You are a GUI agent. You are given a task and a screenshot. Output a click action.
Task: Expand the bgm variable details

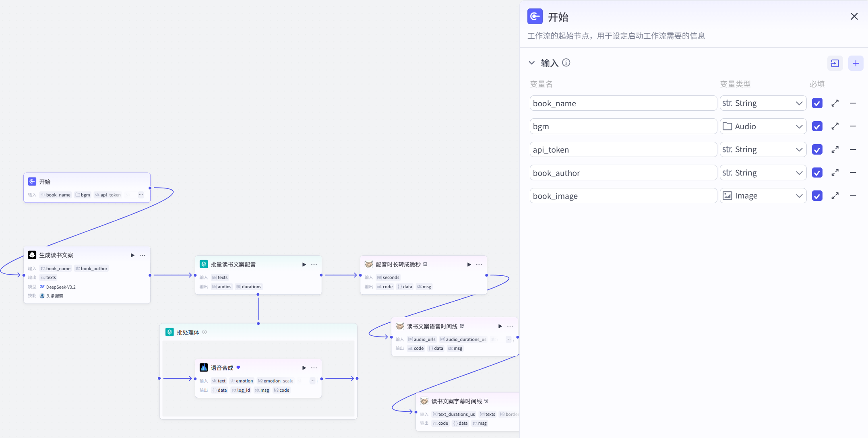coord(835,126)
